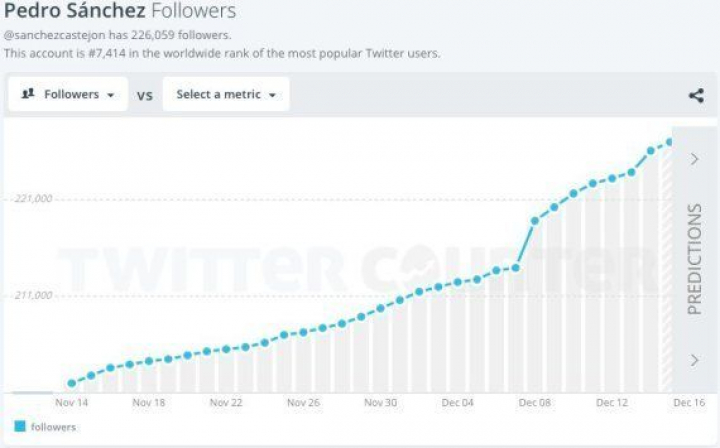Click the Dec 16 axis label

pyautogui.click(x=688, y=403)
